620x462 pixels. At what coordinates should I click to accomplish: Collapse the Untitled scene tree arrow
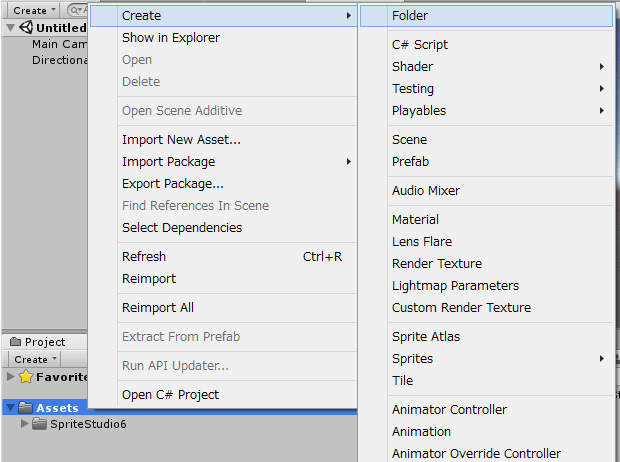[11, 28]
